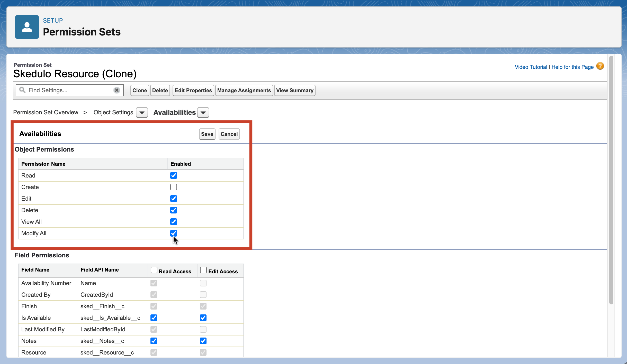Open the Object Settings dropdown
Image resolution: width=627 pixels, height=364 pixels.
pos(141,112)
